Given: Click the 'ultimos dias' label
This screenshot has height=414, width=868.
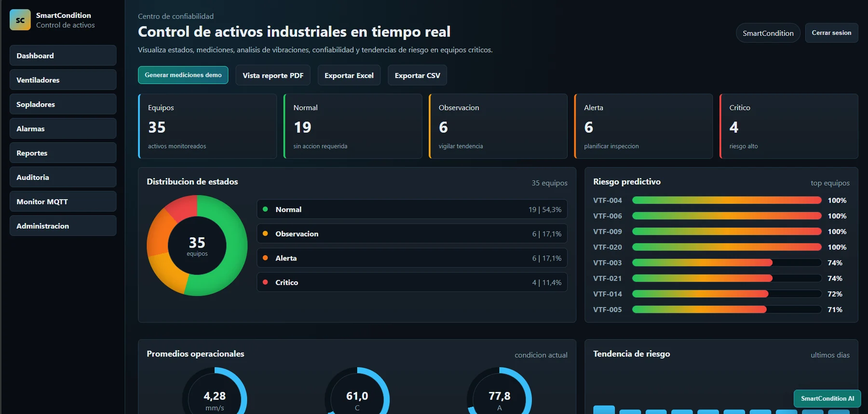Looking at the screenshot, I should coord(830,355).
